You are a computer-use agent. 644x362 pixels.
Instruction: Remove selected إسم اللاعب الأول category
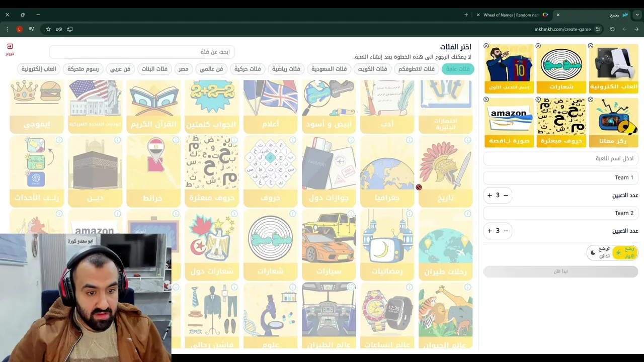click(x=486, y=46)
